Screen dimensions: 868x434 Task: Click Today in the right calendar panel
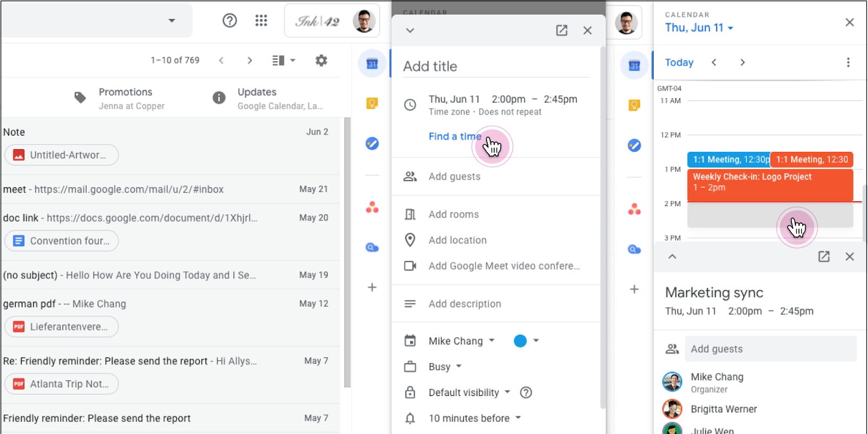(x=679, y=62)
